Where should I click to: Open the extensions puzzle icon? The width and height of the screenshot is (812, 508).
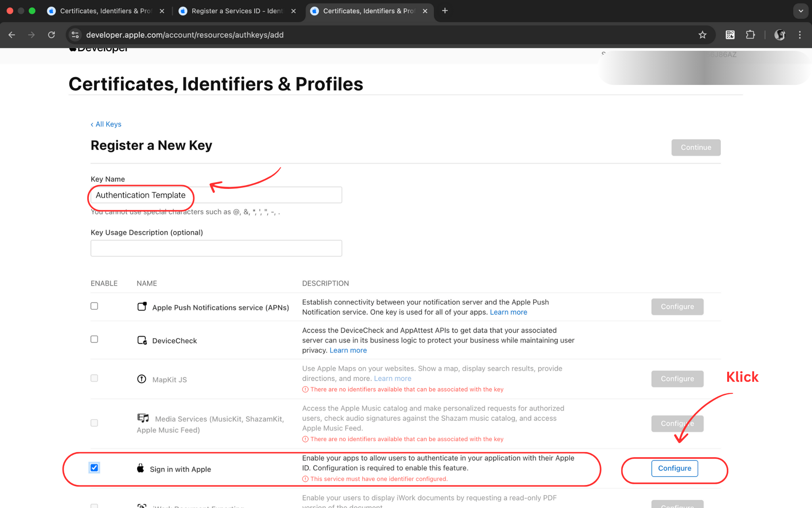click(750, 35)
